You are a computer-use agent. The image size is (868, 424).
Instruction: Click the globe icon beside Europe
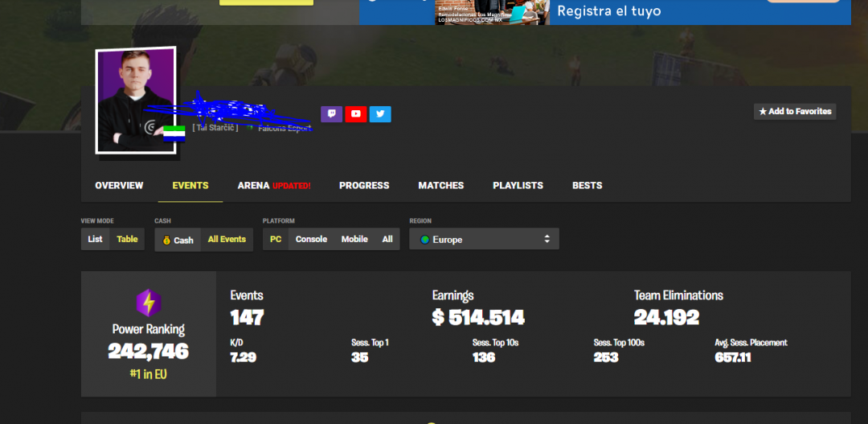[424, 240]
